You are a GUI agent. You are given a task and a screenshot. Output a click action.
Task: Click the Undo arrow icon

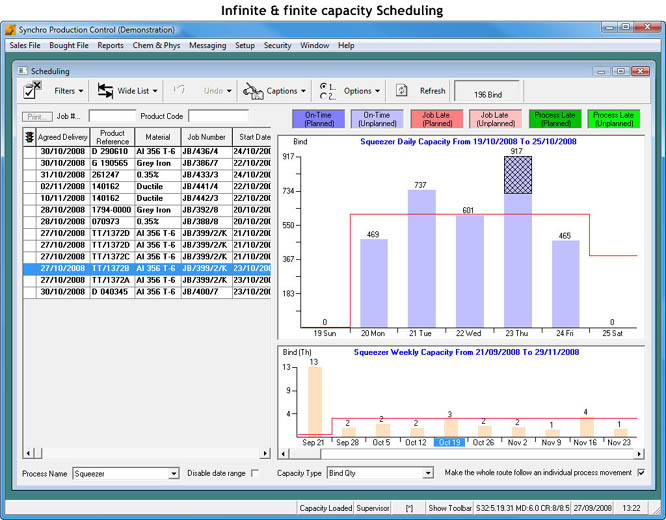(180, 91)
